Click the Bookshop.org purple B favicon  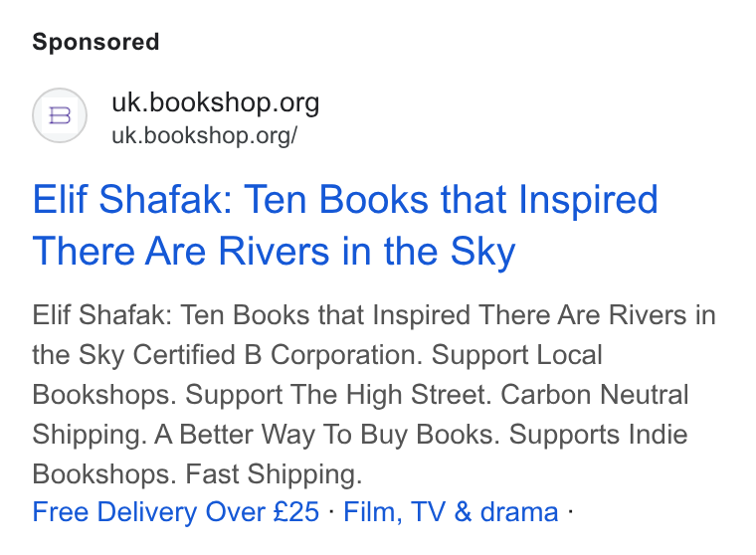pyautogui.click(x=60, y=115)
